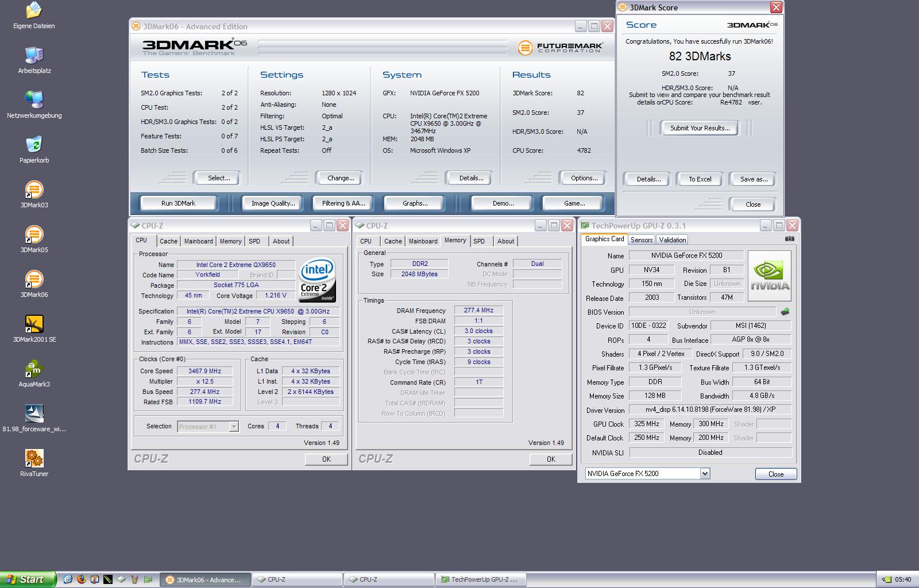Viewport: 919px width, 588px height.
Task: Click Close in 3DMark Score window
Action: point(752,204)
